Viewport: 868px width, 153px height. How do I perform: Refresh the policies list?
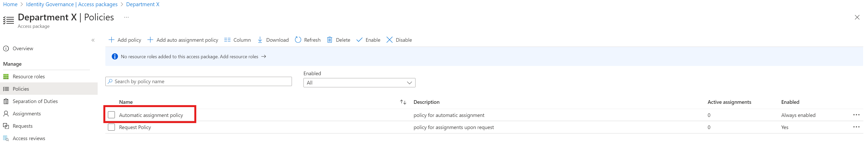(307, 40)
